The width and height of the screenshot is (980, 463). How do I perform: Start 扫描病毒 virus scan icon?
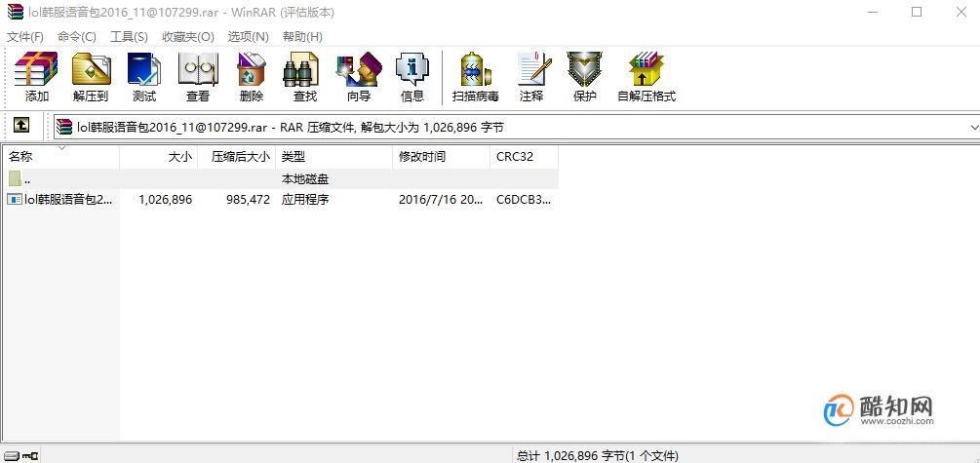coord(477,69)
